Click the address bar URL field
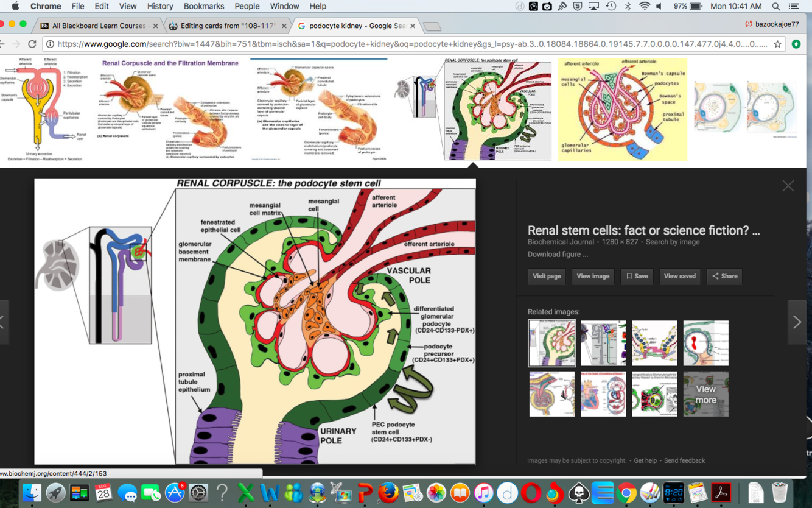Viewport: 812px width, 508px height. point(412,44)
